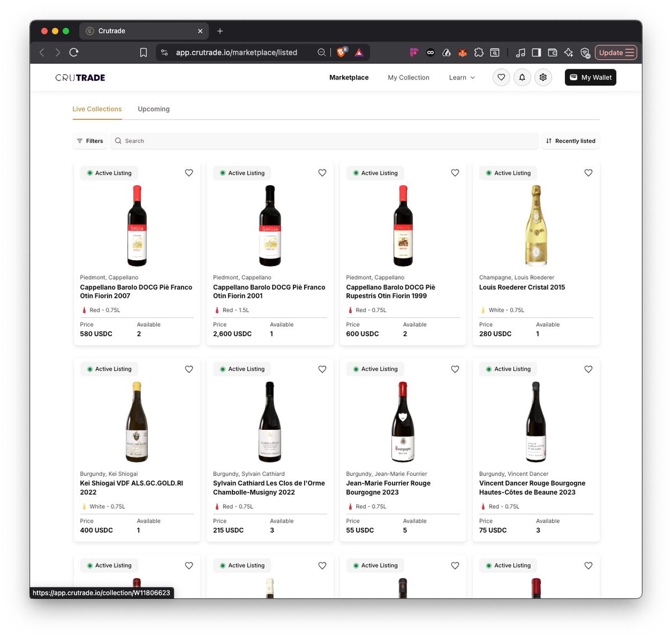672x638 pixels.
Task: Open the Extensions puzzle icon
Action: click(x=479, y=53)
